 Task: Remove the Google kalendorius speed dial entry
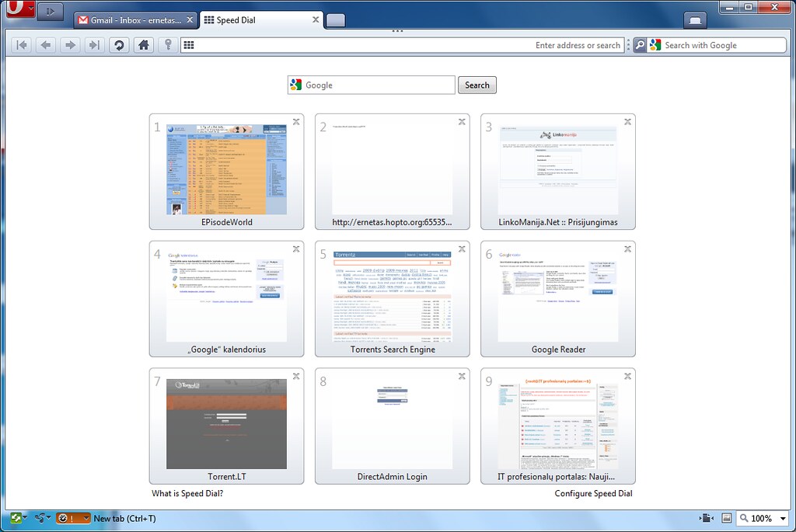point(296,249)
